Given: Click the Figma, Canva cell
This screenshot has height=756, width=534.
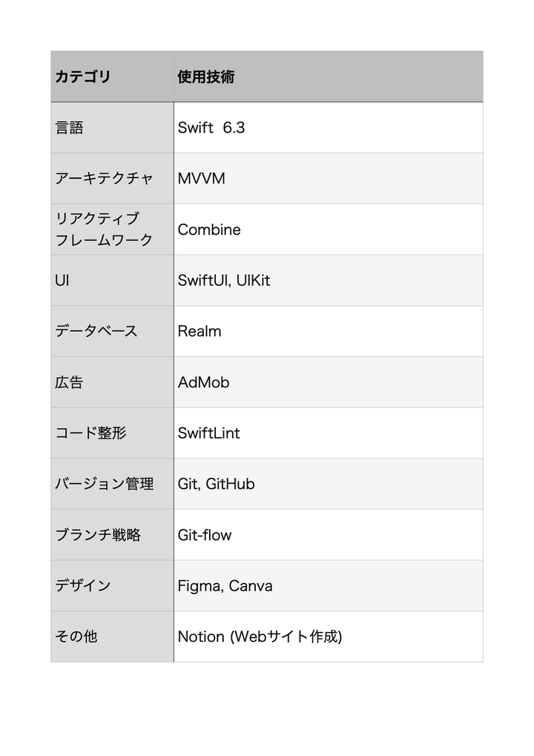Looking at the screenshot, I should point(328,585).
